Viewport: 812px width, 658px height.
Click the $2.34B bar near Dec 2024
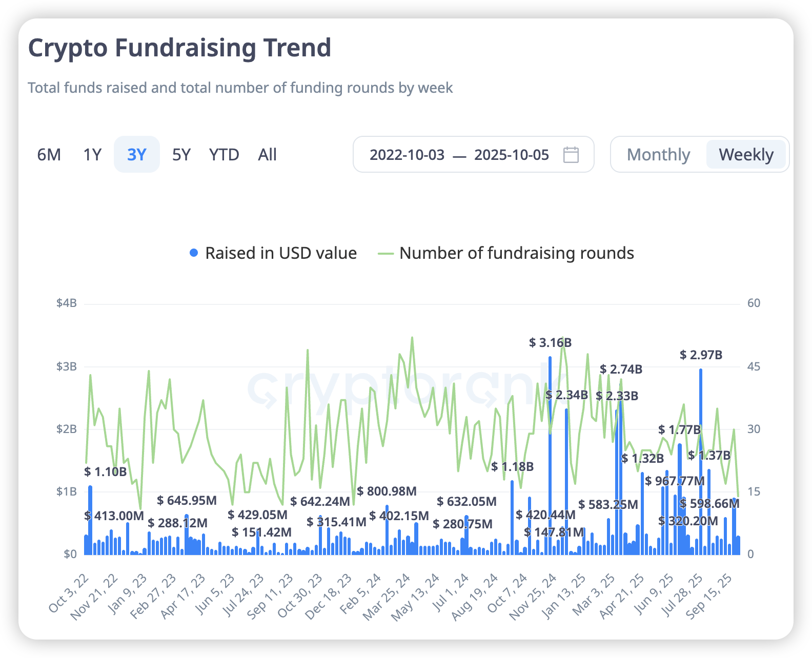566,482
